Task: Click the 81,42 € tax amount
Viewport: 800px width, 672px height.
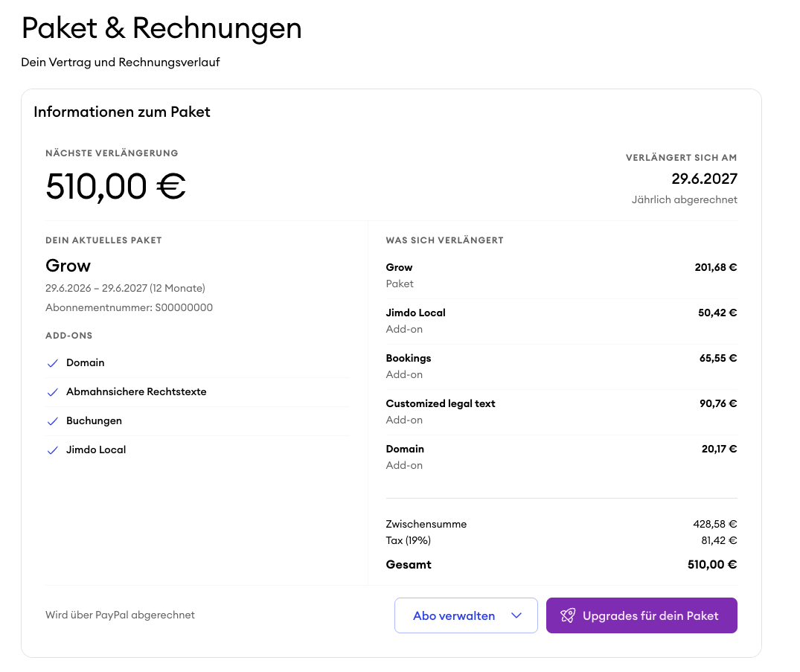Action: (719, 540)
